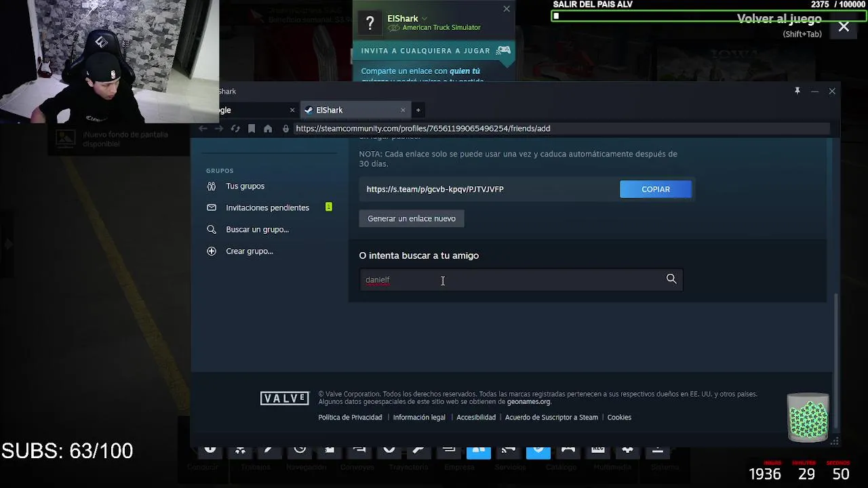Expand the ElShark status dropdown arrow
Image resolution: width=868 pixels, height=488 pixels.
tap(425, 18)
